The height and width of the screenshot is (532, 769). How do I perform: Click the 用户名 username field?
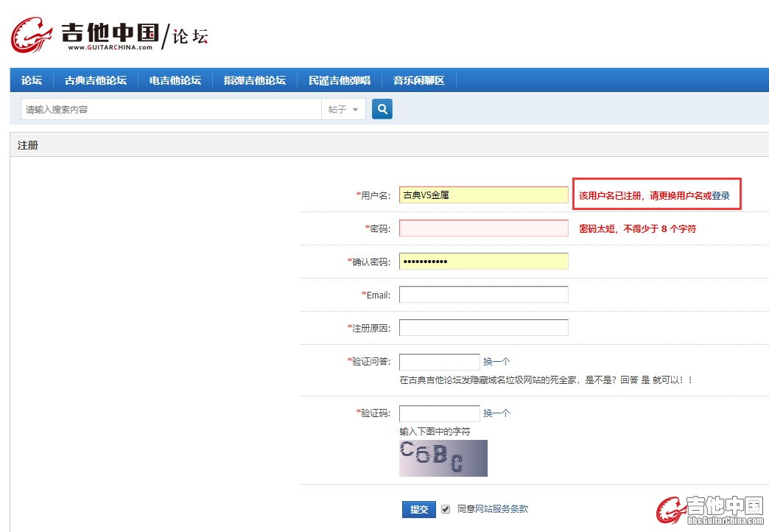point(483,195)
